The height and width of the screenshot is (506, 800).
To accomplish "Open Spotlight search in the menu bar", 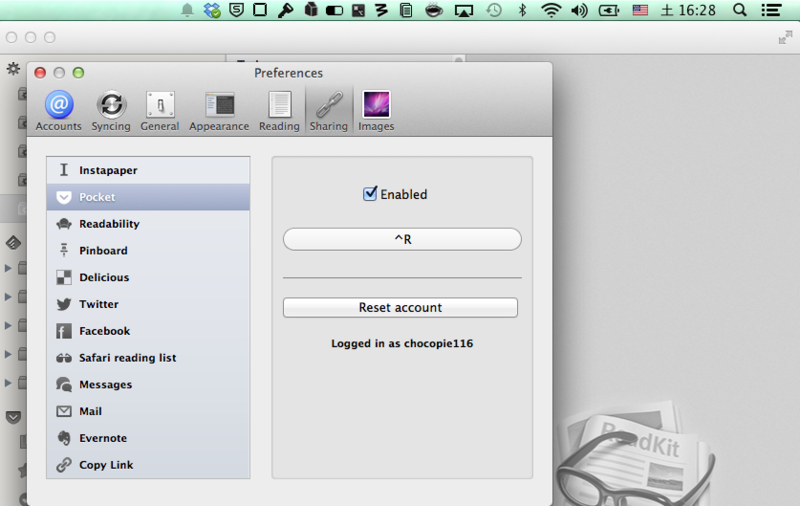I will [x=740, y=10].
